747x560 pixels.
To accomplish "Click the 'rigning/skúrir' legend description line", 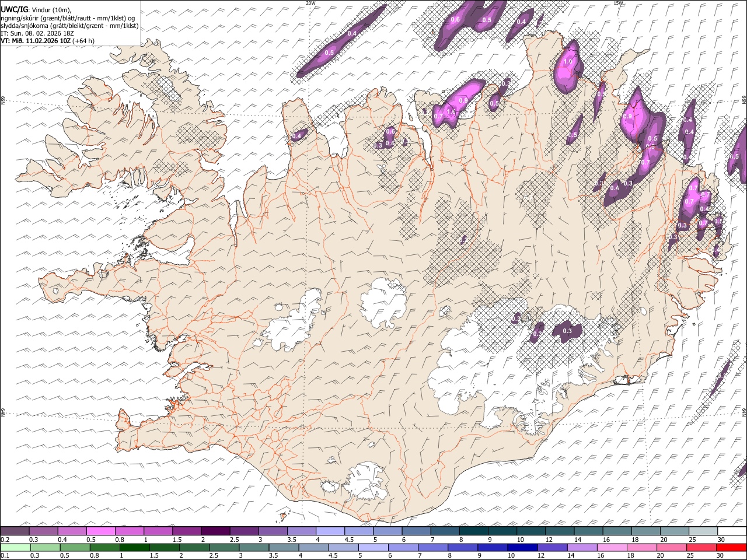I will 68,18.
